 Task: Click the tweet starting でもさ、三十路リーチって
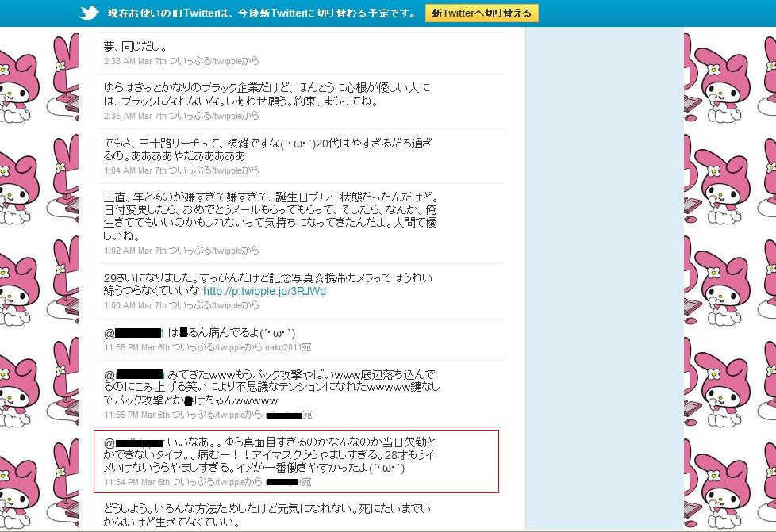267,149
